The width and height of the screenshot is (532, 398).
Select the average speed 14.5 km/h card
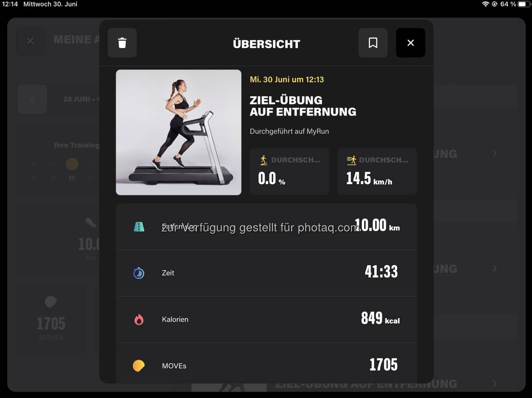377,171
